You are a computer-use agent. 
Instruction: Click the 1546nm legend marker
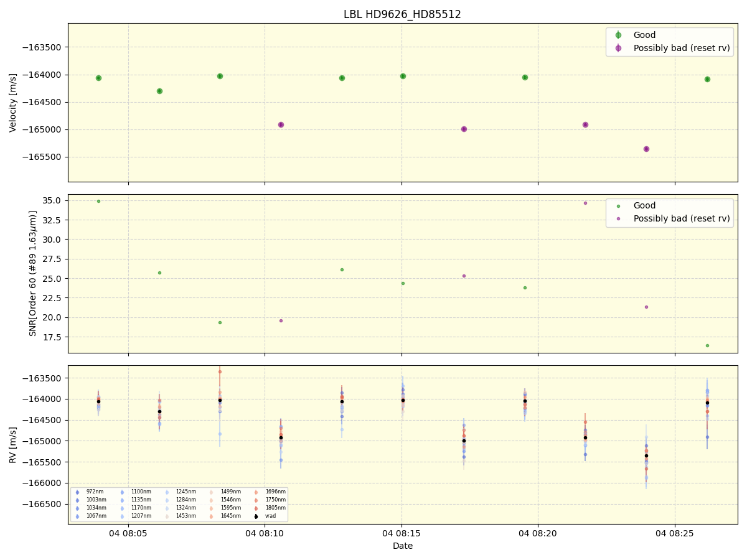tap(212, 500)
